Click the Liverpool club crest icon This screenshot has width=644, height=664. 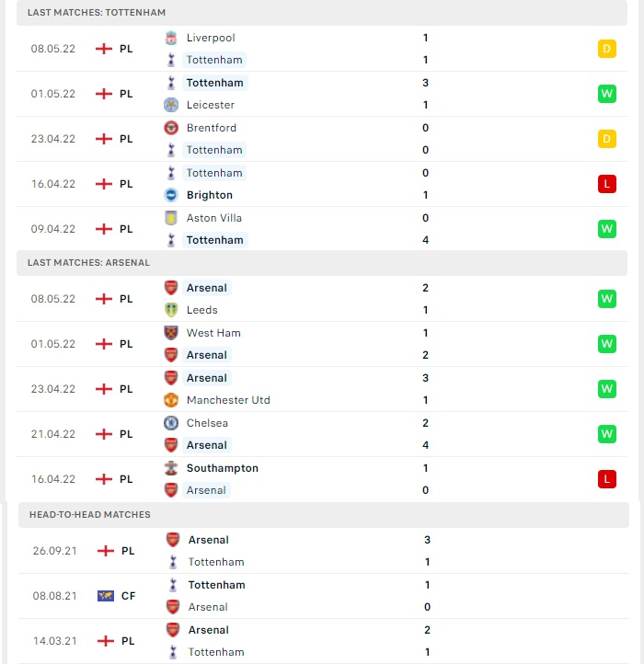[x=171, y=38]
